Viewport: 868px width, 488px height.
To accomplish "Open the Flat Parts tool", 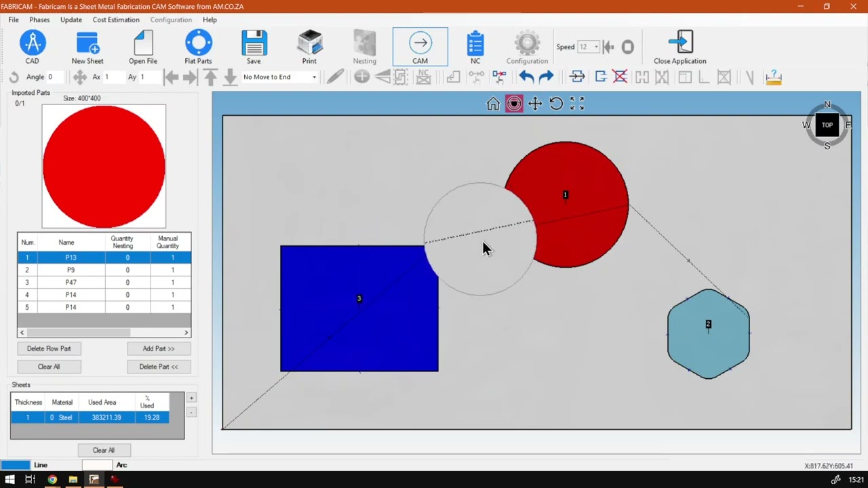I will (x=198, y=47).
